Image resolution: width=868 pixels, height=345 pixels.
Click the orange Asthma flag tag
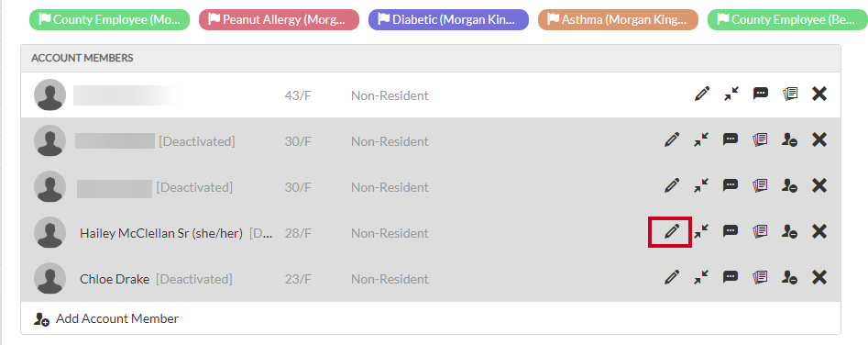tap(618, 20)
